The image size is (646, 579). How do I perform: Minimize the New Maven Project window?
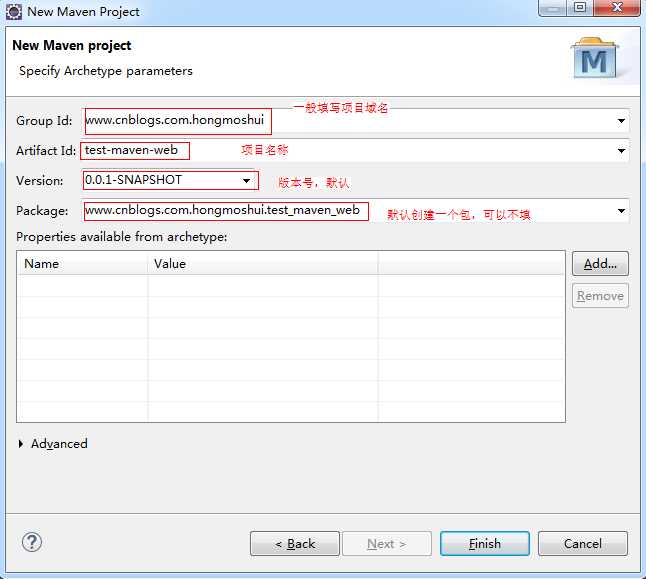(553, 7)
